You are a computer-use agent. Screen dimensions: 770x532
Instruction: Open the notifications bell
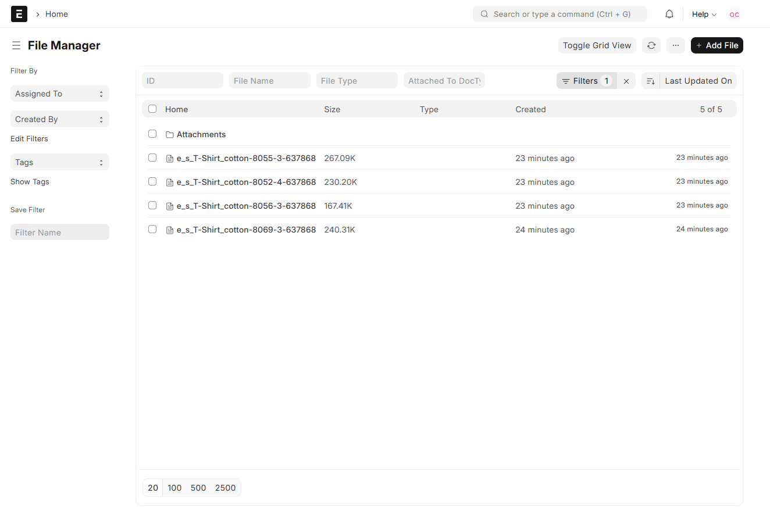(x=669, y=14)
